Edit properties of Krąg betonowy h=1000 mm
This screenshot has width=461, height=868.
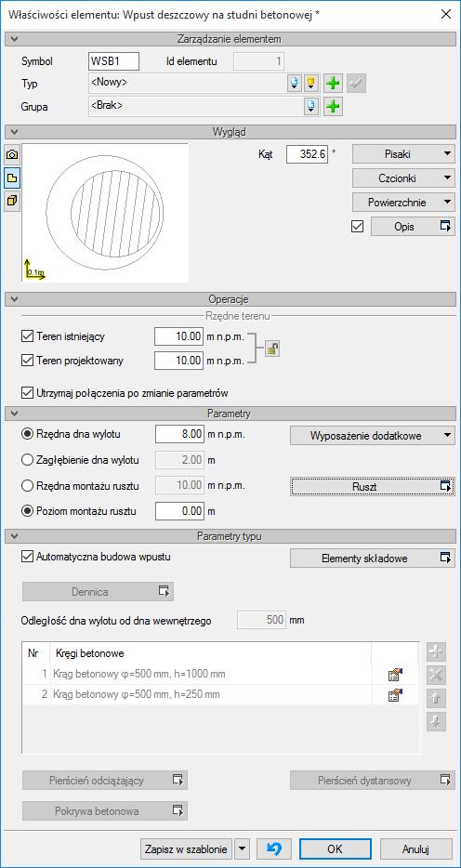click(x=395, y=675)
